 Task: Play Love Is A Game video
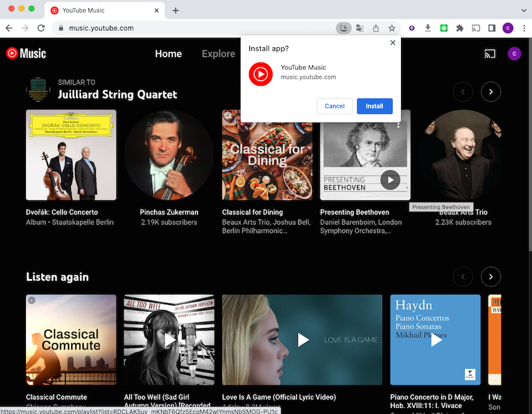(x=303, y=340)
